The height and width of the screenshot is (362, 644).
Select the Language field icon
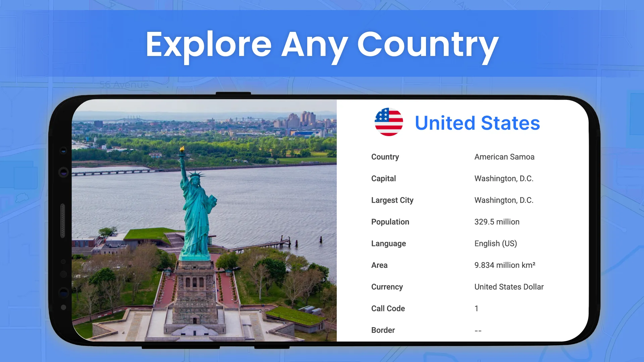389,244
